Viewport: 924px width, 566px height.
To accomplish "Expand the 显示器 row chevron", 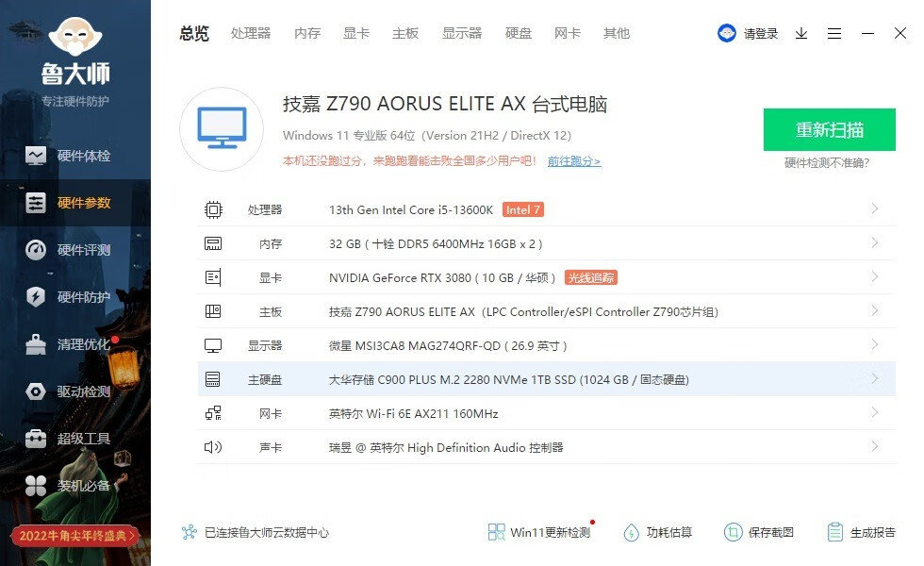I will tap(875, 344).
